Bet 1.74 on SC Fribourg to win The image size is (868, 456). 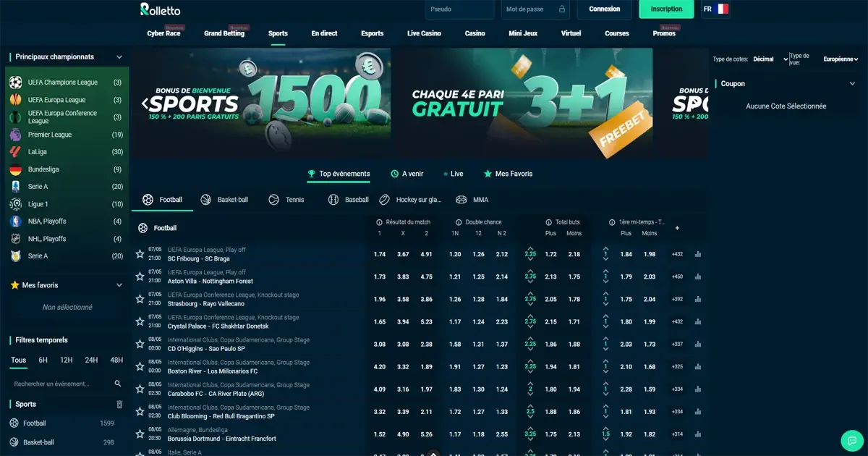(380, 254)
